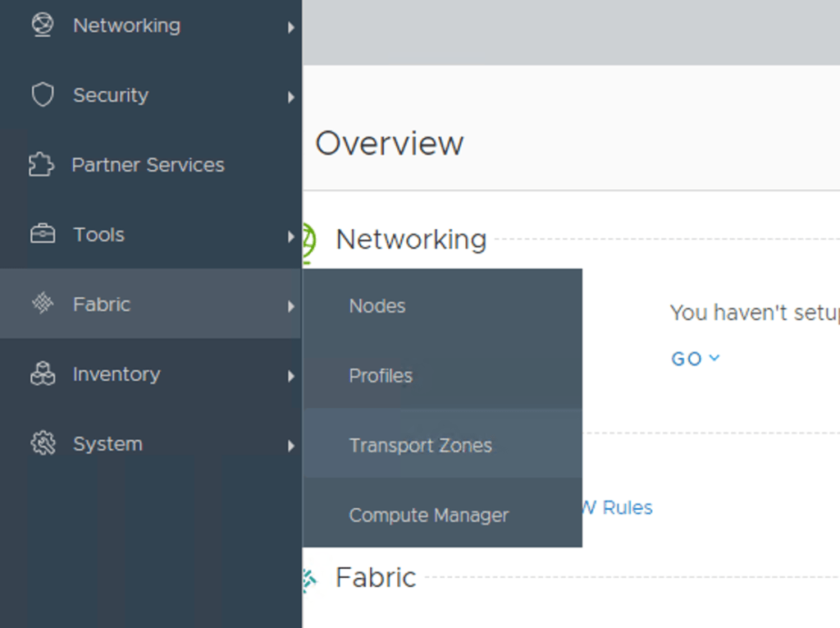Viewport: 840px width, 628px height.
Task: Expand the System submenu arrow
Action: (x=290, y=447)
